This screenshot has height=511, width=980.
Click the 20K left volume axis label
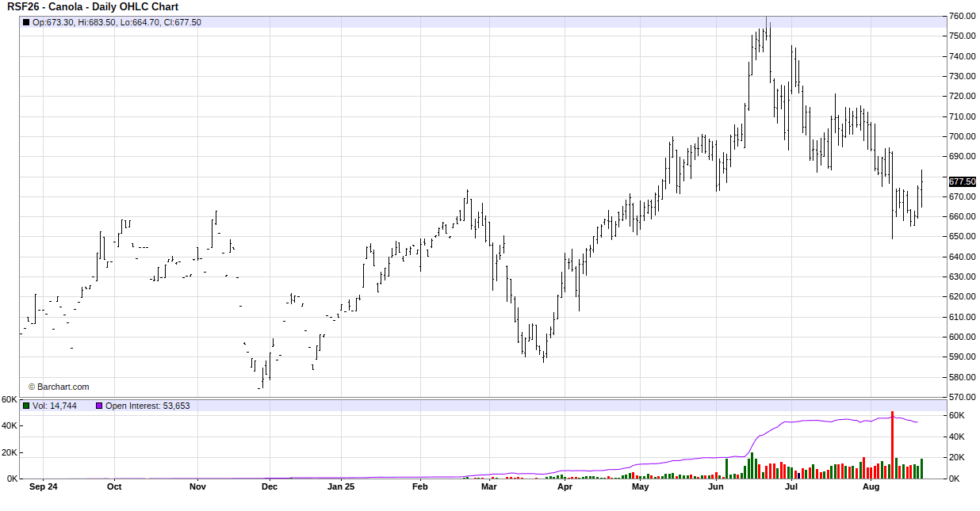(x=10, y=452)
